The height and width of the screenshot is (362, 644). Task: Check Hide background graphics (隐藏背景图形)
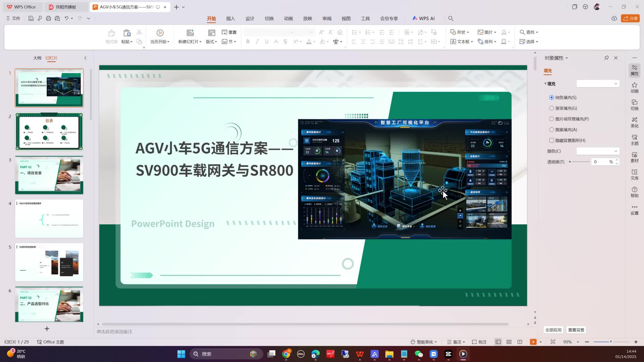(551, 140)
